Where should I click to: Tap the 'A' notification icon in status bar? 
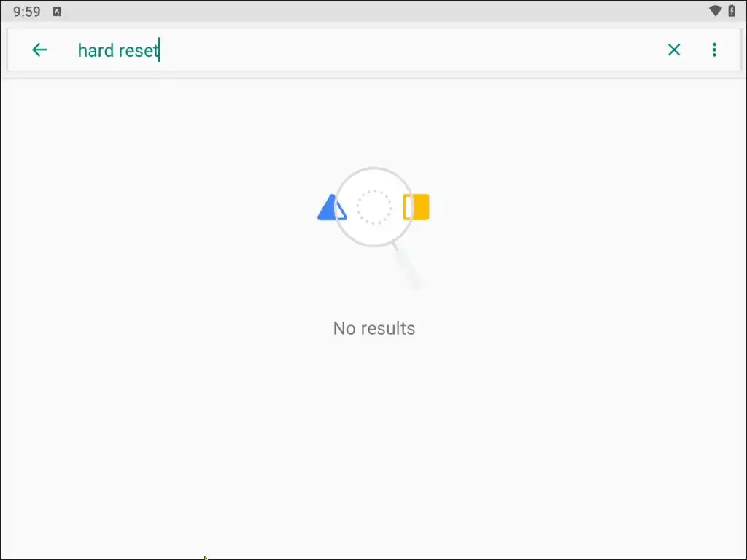click(57, 12)
